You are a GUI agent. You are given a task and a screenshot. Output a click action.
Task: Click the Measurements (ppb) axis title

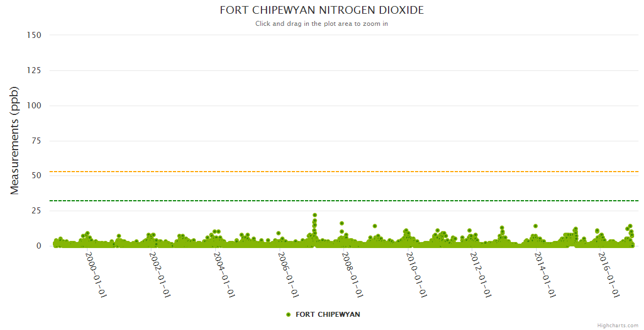click(15, 141)
